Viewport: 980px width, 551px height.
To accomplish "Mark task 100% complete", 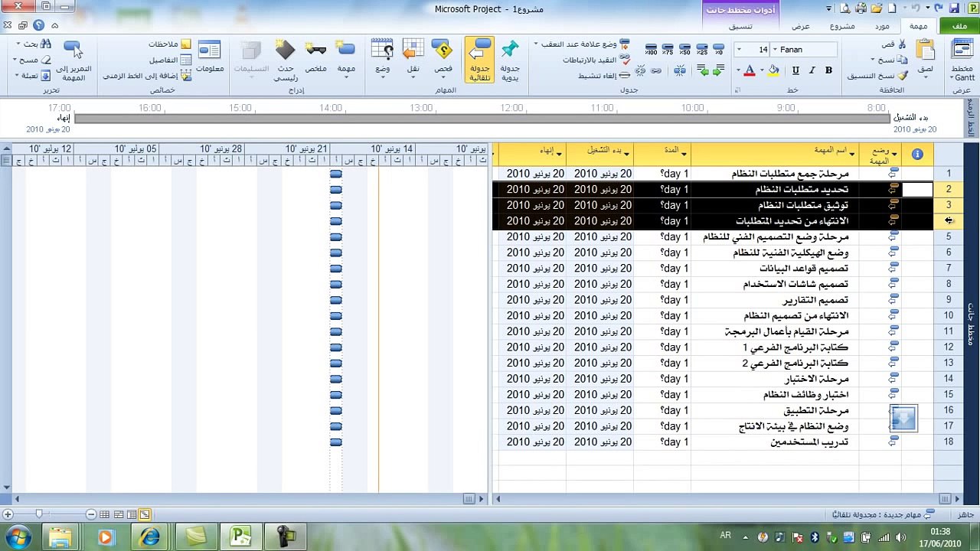I will coord(651,50).
